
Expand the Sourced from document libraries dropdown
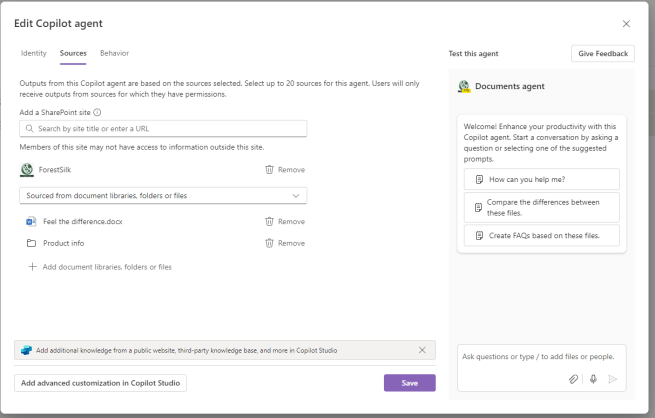[163, 195]
